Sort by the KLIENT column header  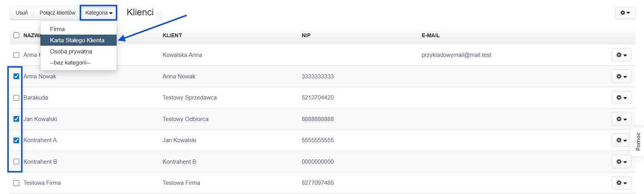pos(172,35)
